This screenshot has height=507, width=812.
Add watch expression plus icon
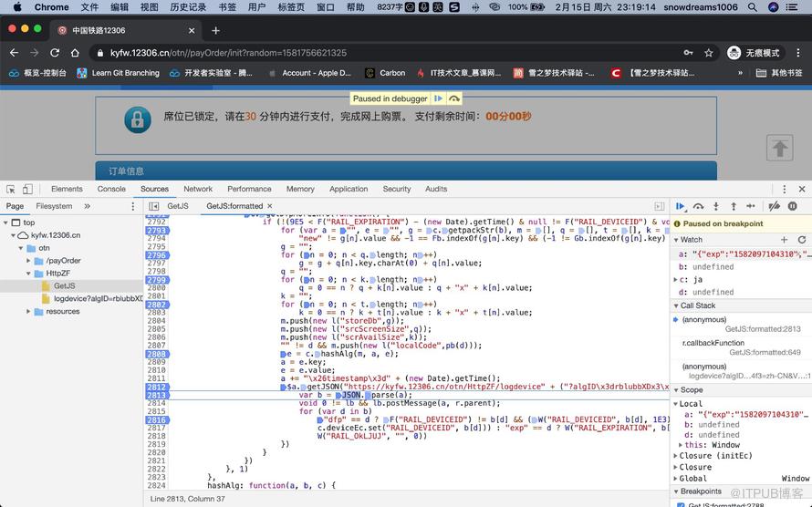click(x=784, y=240)
